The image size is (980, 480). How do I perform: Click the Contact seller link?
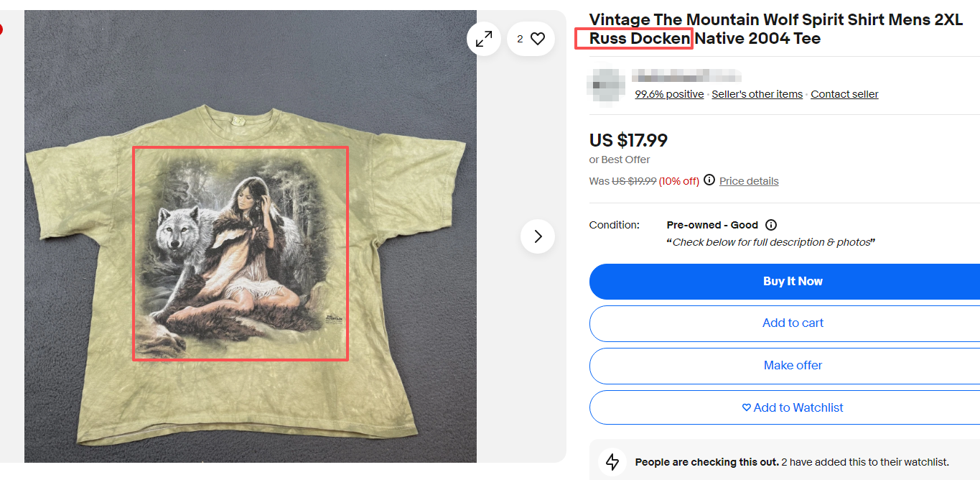[844, 94]
